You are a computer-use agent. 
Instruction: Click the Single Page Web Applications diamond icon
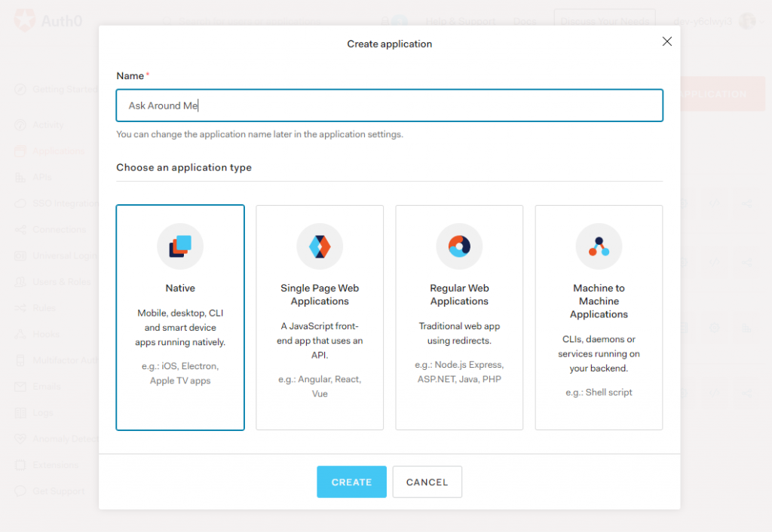click(320, 246)
